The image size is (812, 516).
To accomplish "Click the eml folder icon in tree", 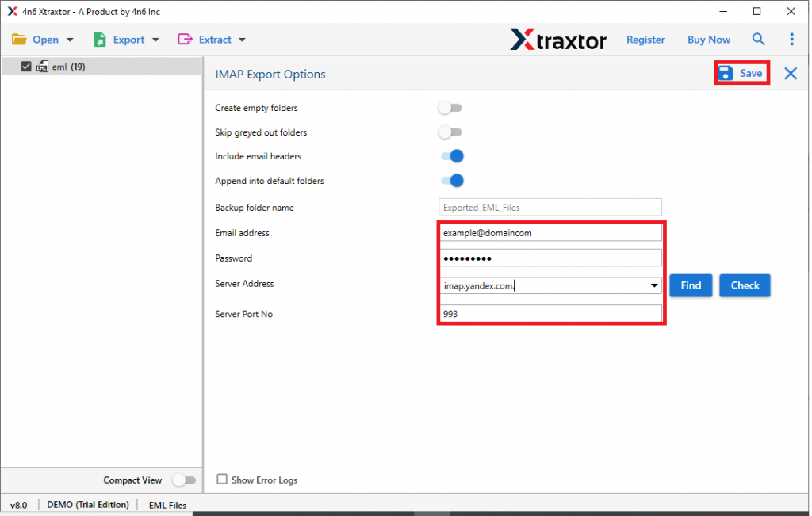I will 42,67.
